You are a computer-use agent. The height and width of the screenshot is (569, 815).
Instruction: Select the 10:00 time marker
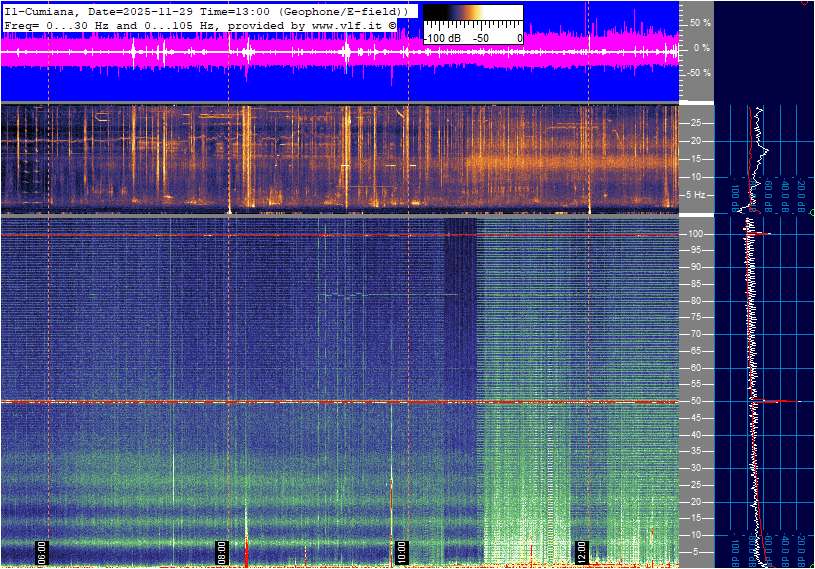coord(401,550)
